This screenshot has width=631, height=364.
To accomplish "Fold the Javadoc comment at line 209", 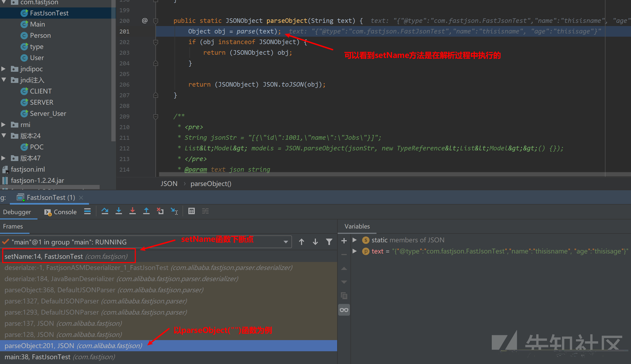I will [156, 116].
